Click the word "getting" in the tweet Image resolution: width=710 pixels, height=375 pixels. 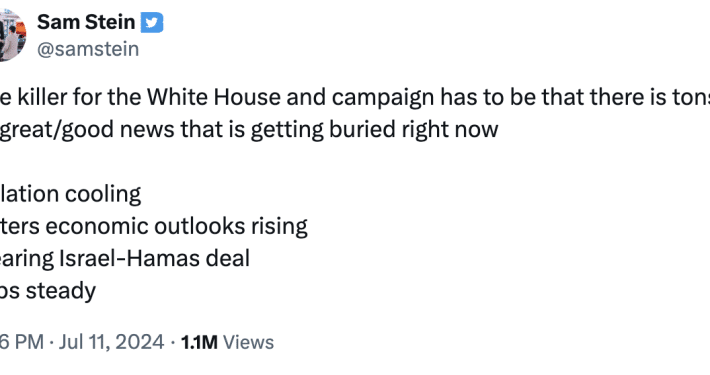(x=287, y=130)
